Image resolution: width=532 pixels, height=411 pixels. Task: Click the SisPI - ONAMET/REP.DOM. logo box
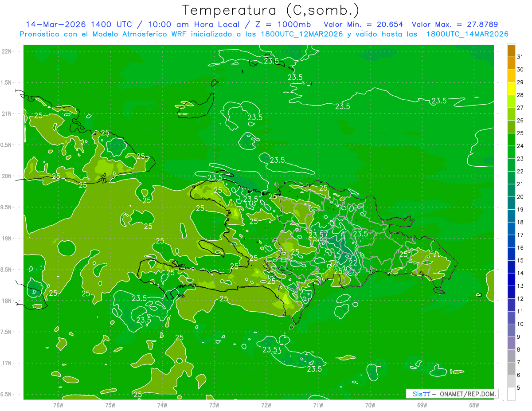pos(452,393)
